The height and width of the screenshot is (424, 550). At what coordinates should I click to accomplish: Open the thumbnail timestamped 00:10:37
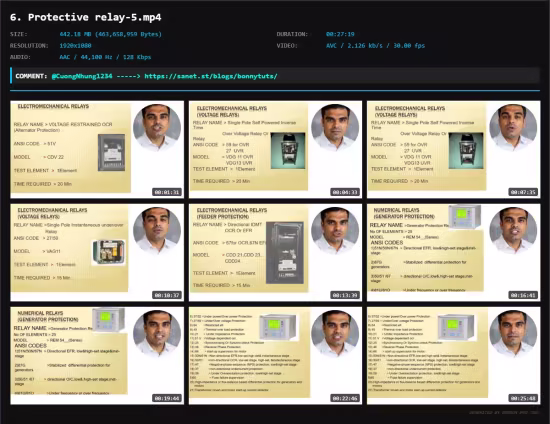click(97, 253)
